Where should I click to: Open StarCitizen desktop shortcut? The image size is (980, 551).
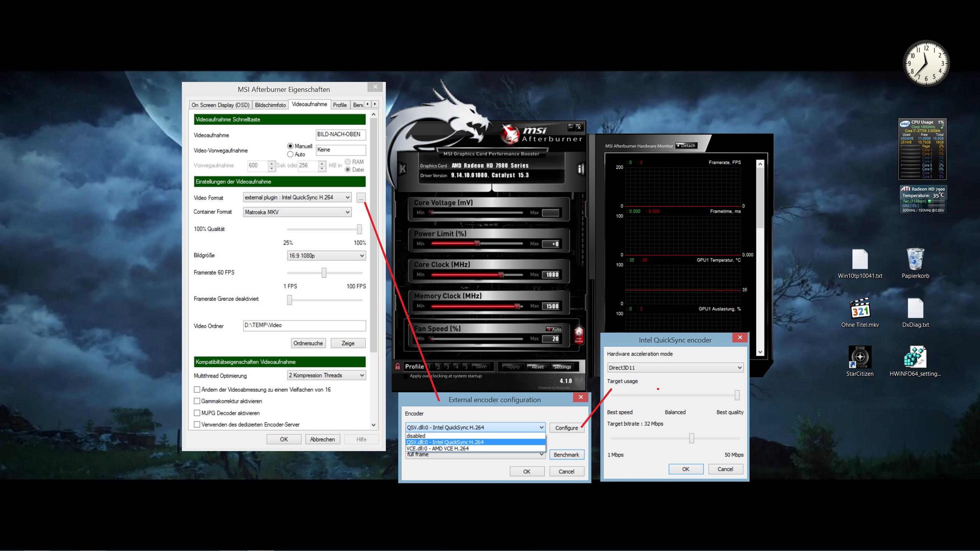pyautogui.click(x=860, y=357)
